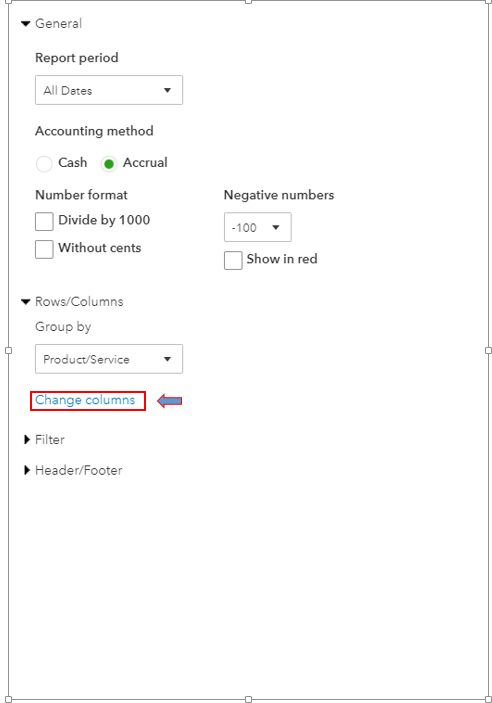
Task: Check the Without cents option
Action: click(44, 249)
